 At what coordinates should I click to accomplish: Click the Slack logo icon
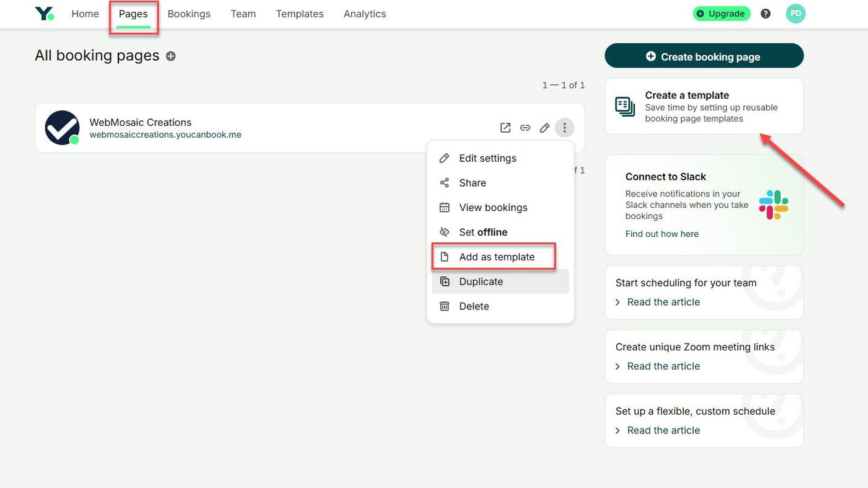[773, 203]
